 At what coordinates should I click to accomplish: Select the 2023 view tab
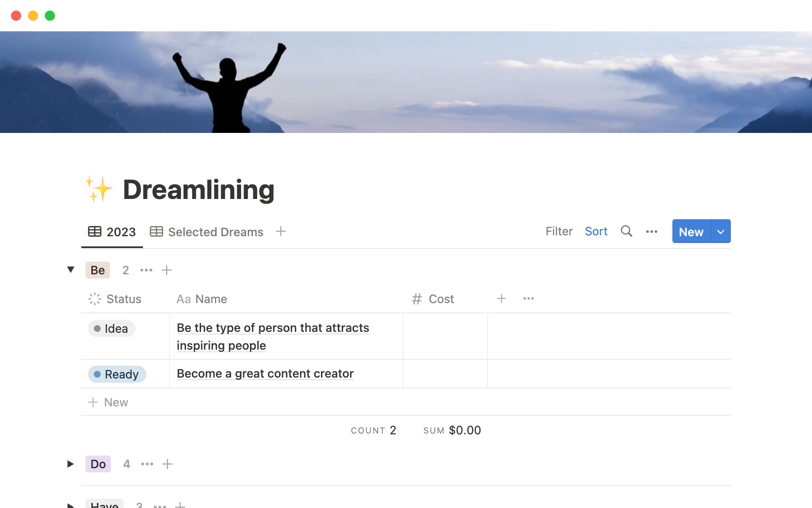112,232
